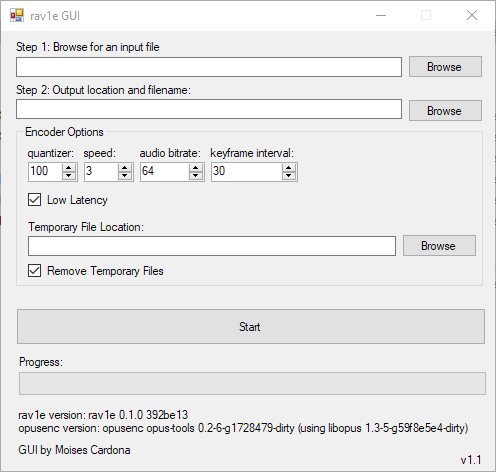
Task: Decrease the speed value with down arrow
Action: pyautogui.click(x=125, y=176)
